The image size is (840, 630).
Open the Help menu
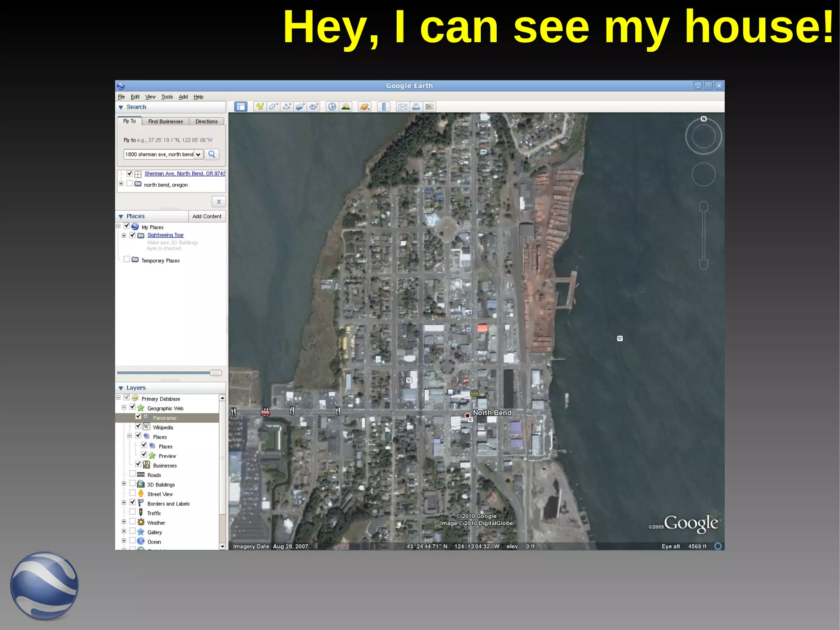point(199,97)
